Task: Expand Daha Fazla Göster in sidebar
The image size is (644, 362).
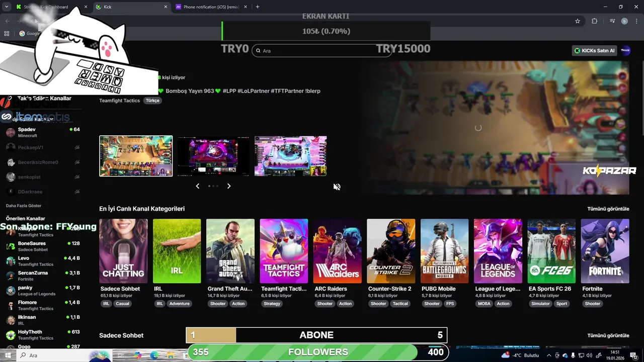Action: [x=24, y=206]
